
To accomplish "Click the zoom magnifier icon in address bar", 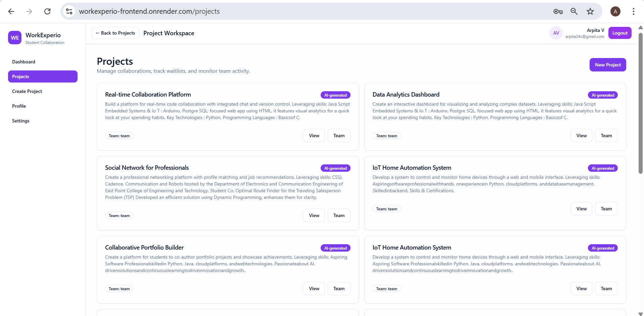I will click(x=574, y=11).
